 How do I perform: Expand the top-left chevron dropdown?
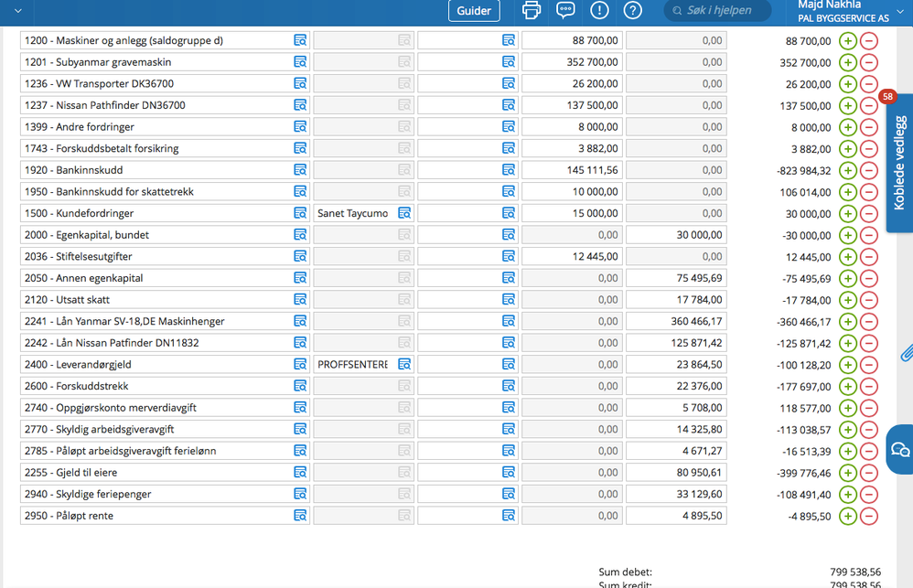click(18, 10)
